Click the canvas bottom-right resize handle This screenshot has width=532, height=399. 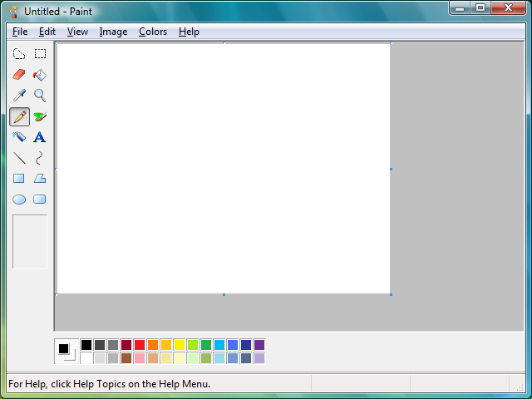[x=391, y=294]
